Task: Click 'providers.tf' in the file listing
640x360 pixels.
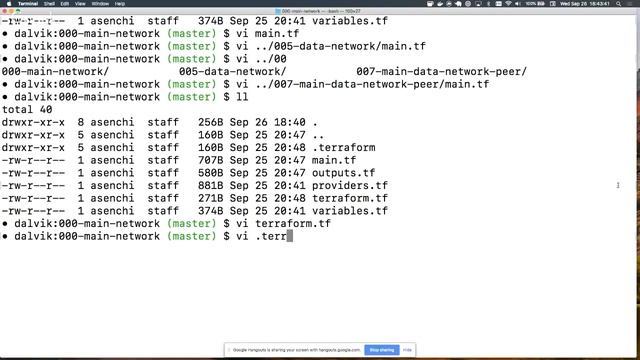Action: pos(350,185)
